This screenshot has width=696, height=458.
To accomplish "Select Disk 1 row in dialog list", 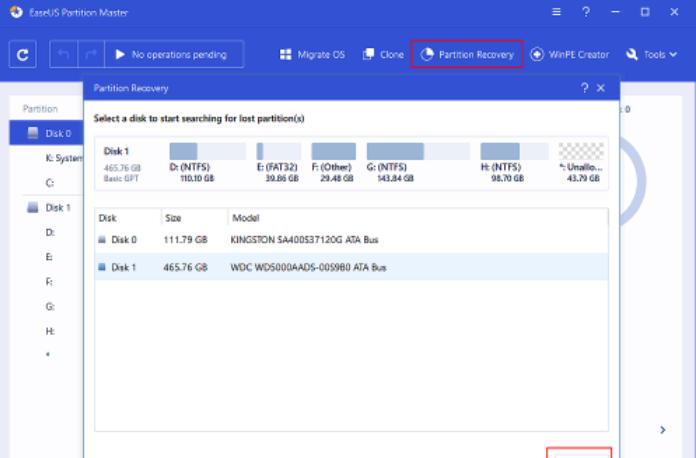I will click(351, 267).
